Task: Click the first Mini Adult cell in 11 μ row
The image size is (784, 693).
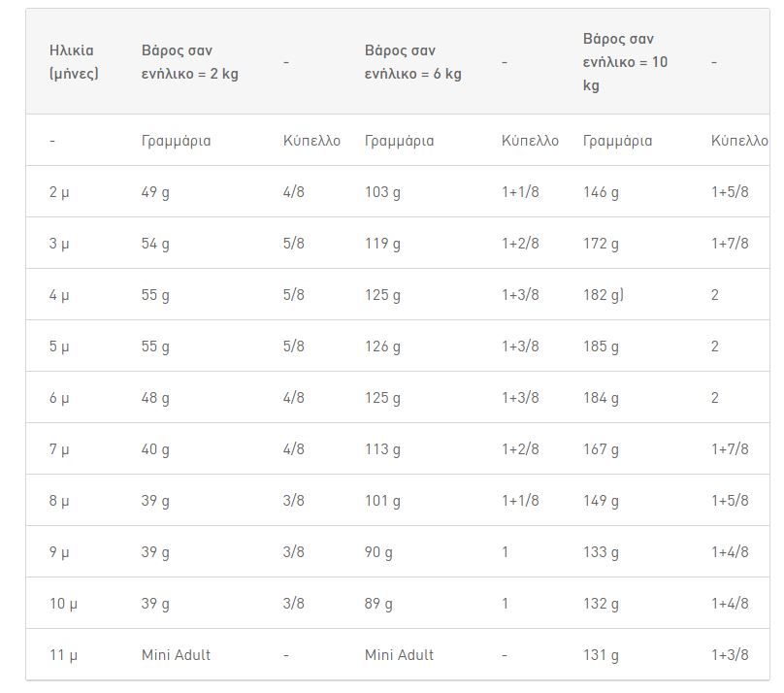Action: 176,655
